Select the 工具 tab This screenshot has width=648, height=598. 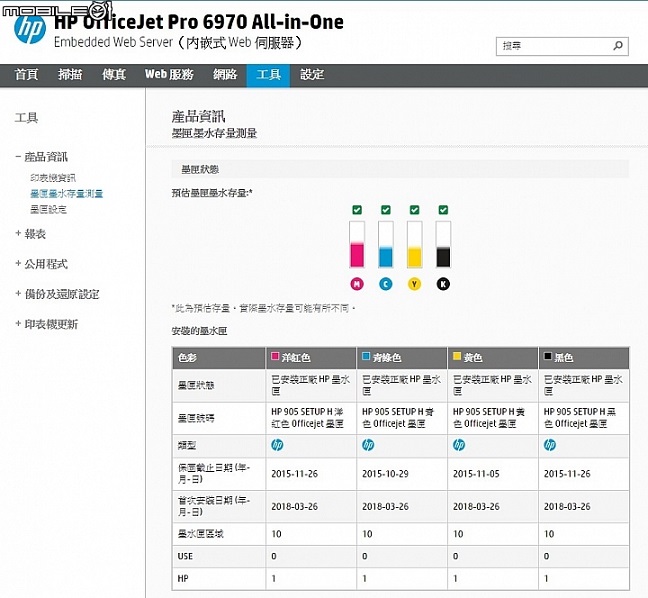[268, 76]
